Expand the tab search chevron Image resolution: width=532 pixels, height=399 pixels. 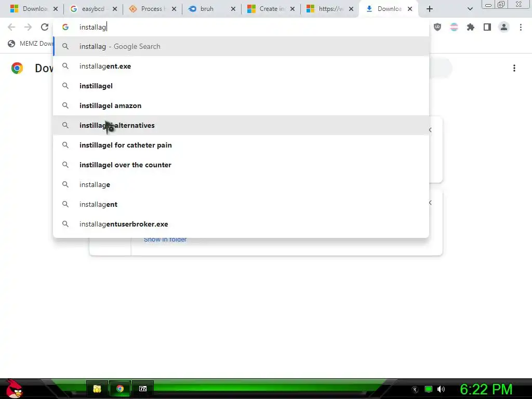pyautogui.click(x=470, y=9)
